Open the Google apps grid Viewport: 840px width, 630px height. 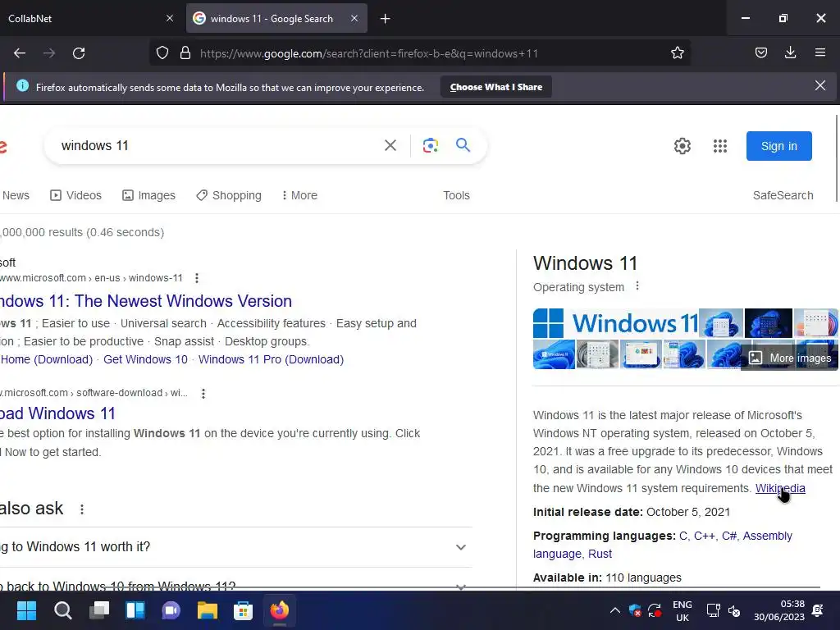click(x=720, y=146)
